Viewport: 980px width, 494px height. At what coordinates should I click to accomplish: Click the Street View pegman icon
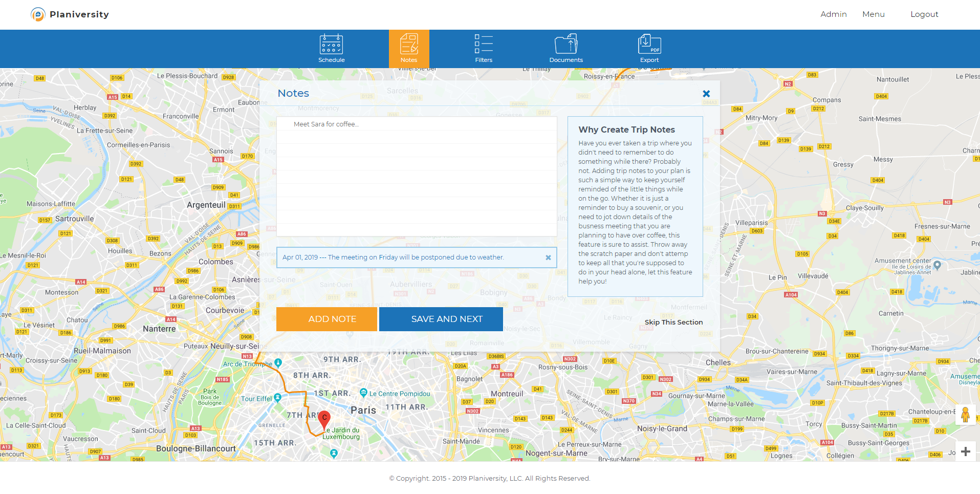965,415
